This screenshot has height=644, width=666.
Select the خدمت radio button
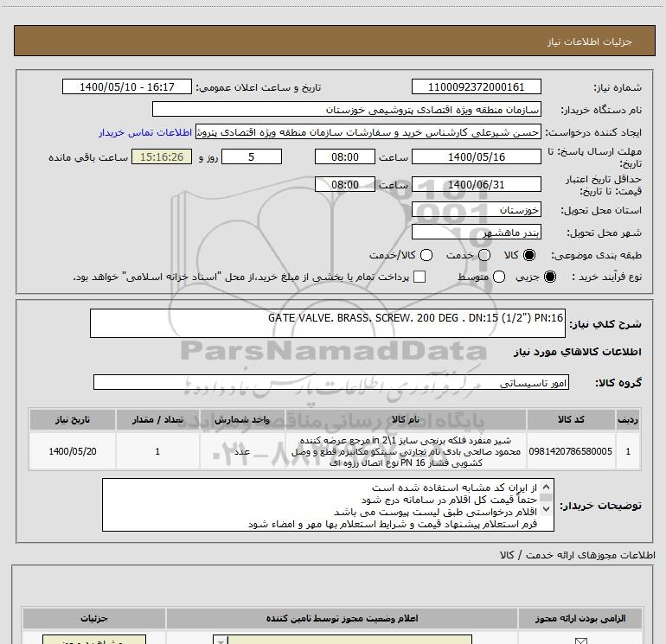click(484, 255)
